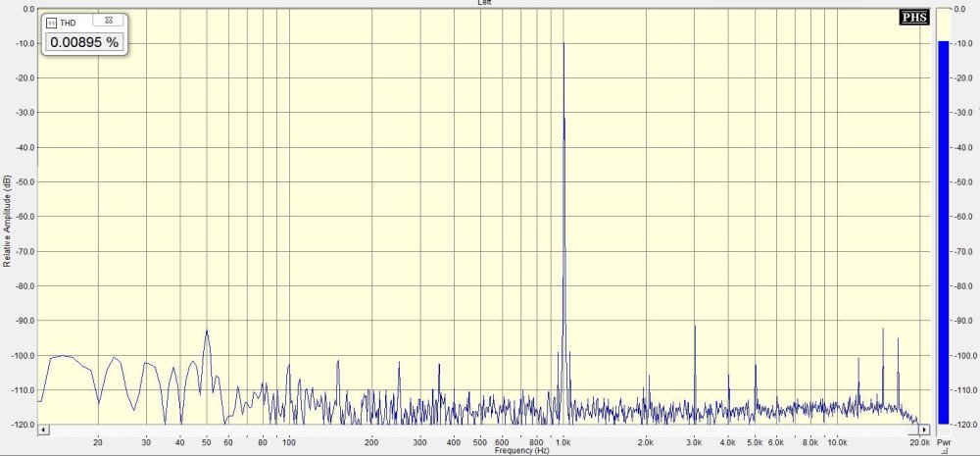
Task: Click the THD title text in panel
Action: point(68,22)
